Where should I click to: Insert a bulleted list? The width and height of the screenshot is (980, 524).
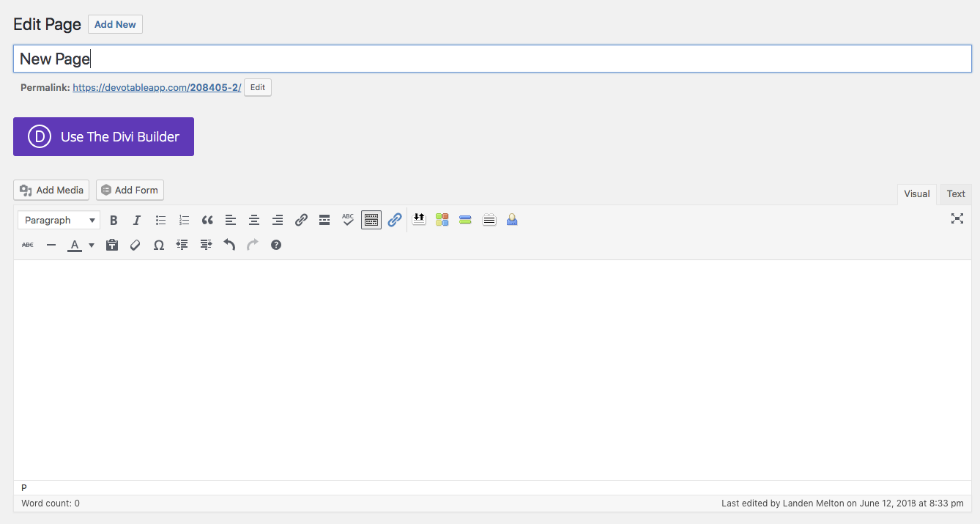[x=160, y=220]
